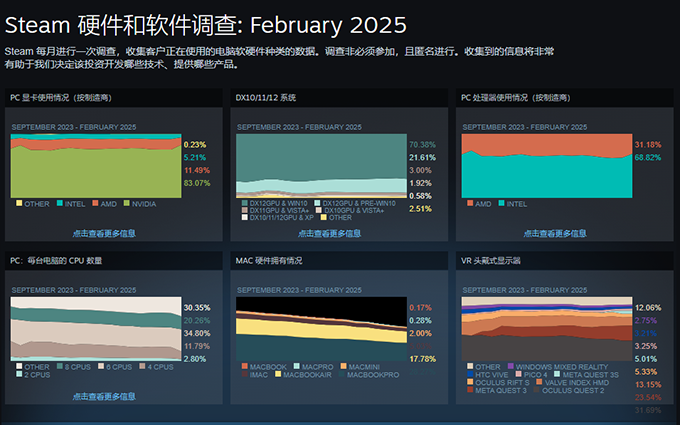Click META QUEST 3S legend swatch
The image size is (680, 425).
[557, 374]
